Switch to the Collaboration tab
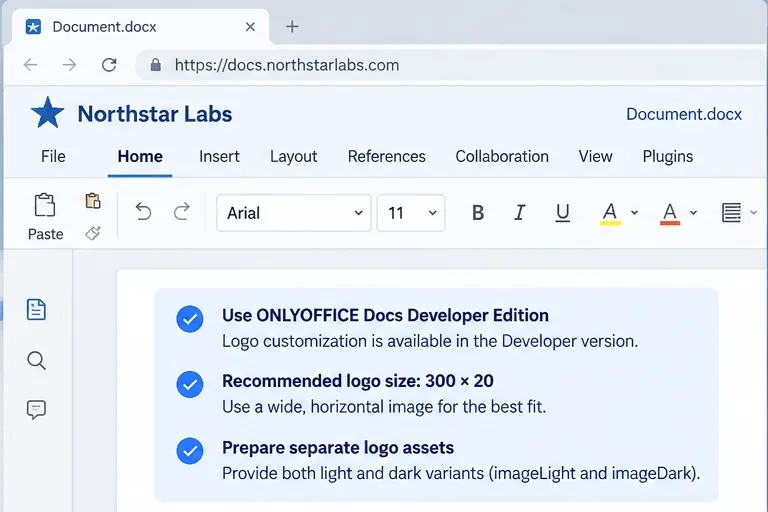 point(502,156)
